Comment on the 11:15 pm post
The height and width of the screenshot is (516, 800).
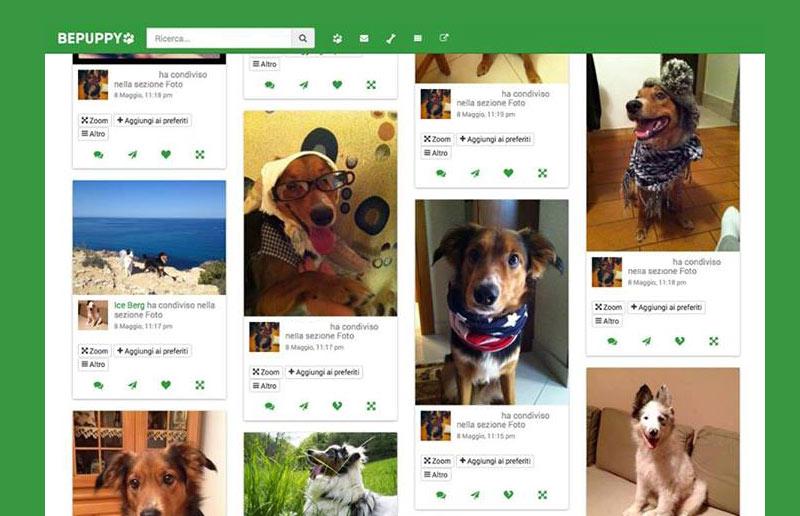point(441,495)
